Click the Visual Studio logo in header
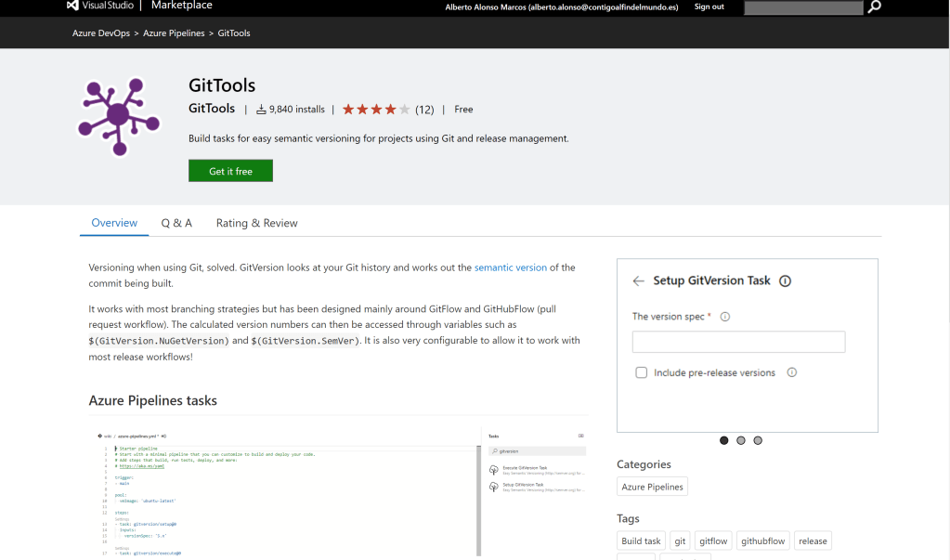 click(72, 7)
